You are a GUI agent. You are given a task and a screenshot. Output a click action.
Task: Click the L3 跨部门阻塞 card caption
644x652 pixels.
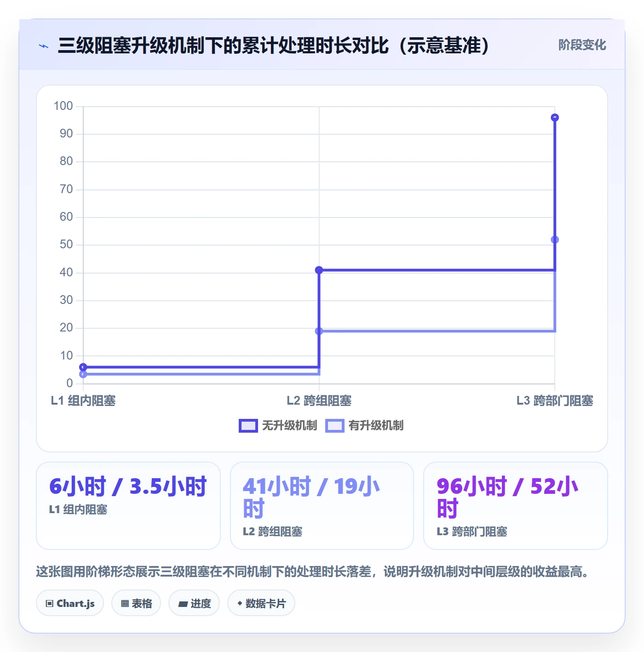tap(472, 532)
